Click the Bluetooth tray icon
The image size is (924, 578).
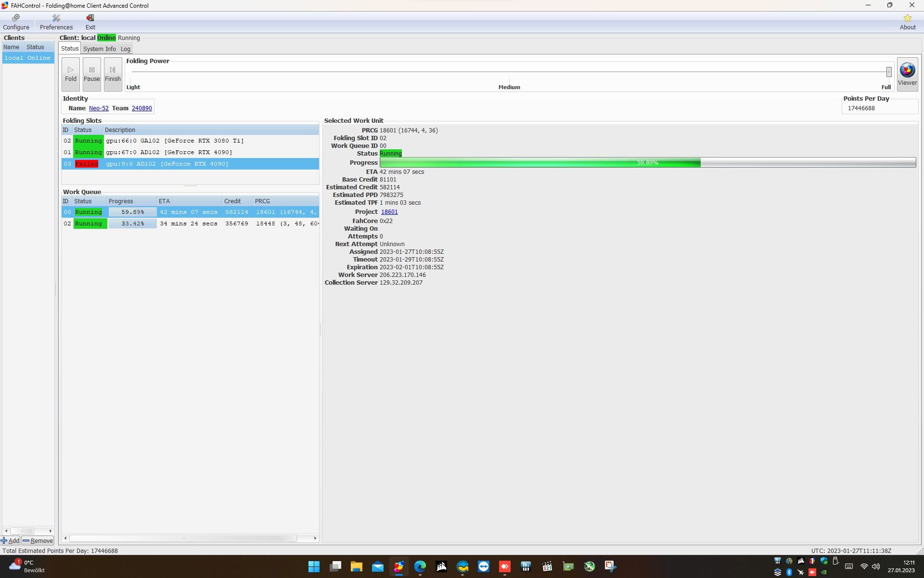789,572
